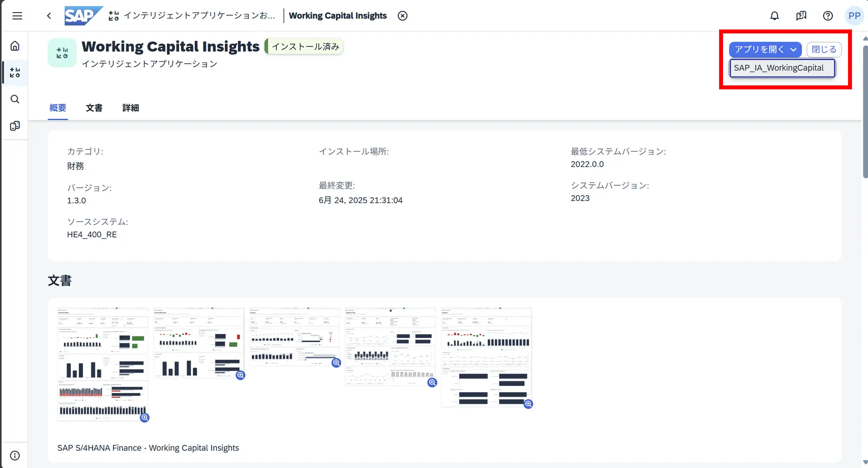Open the search icon in sidebar
868x468 pixels.
tap(15, 99)
